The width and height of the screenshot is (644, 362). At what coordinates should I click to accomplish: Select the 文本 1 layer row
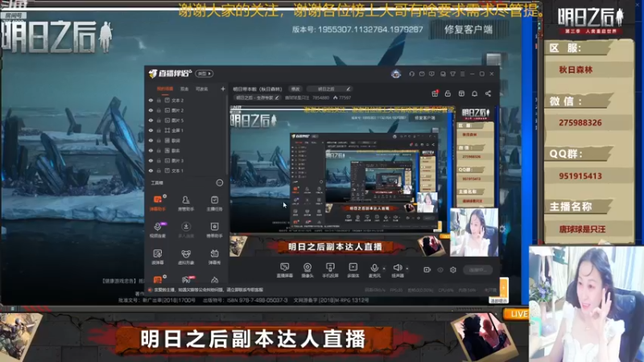pyautogui.click(x=187, y=171)
